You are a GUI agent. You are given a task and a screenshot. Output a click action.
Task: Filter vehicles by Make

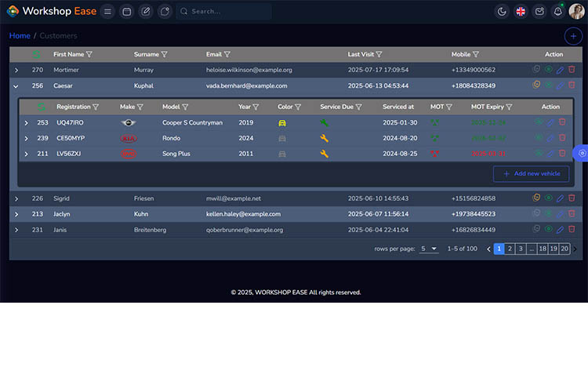pos(140,107)
